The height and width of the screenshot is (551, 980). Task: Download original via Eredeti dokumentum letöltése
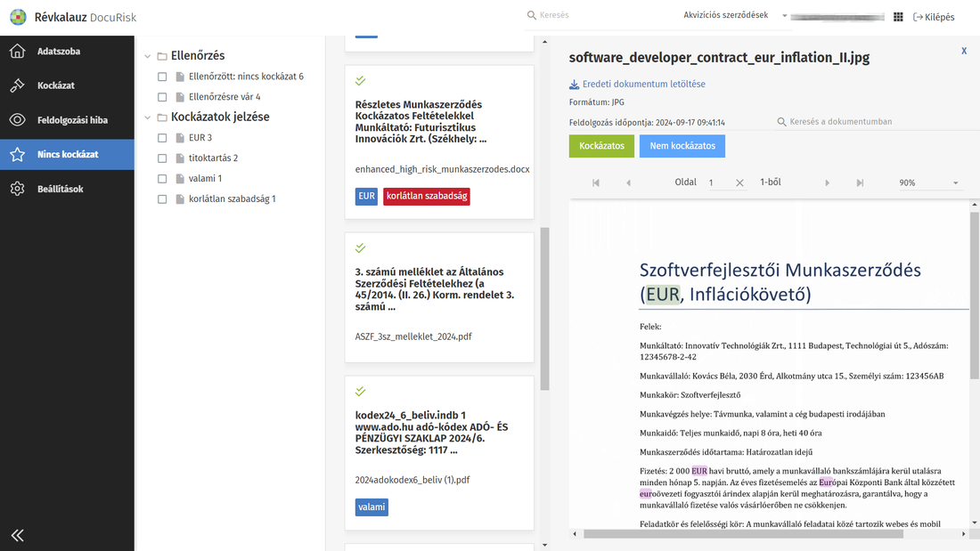(637, 84)
